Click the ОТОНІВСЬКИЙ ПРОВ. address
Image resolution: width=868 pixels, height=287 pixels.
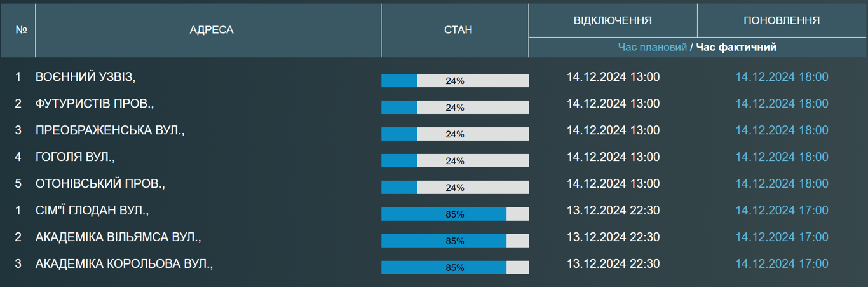point(100,184)
